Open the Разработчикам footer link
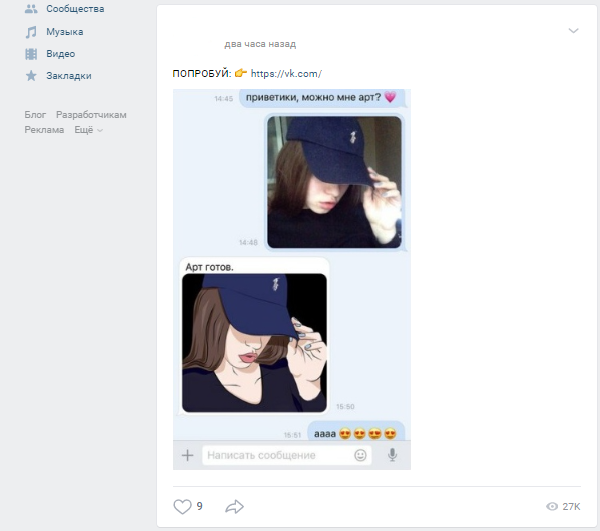600x531 pixels. tap(91, 115)
